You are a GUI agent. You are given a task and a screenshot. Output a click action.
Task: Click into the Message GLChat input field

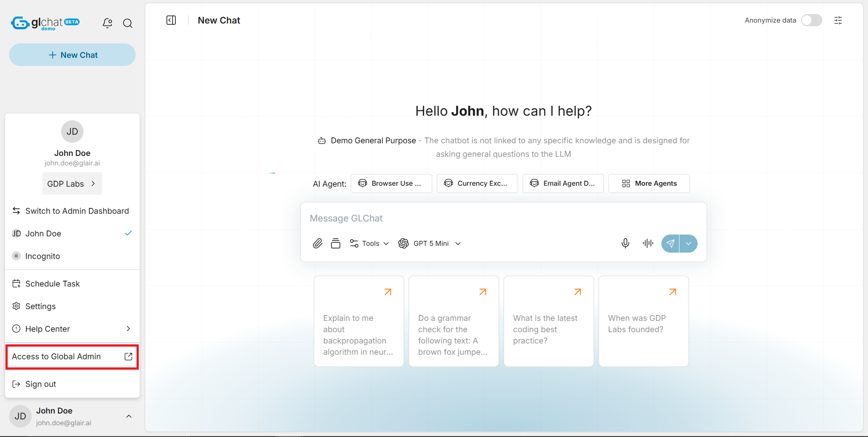click(x=503, y=218)
